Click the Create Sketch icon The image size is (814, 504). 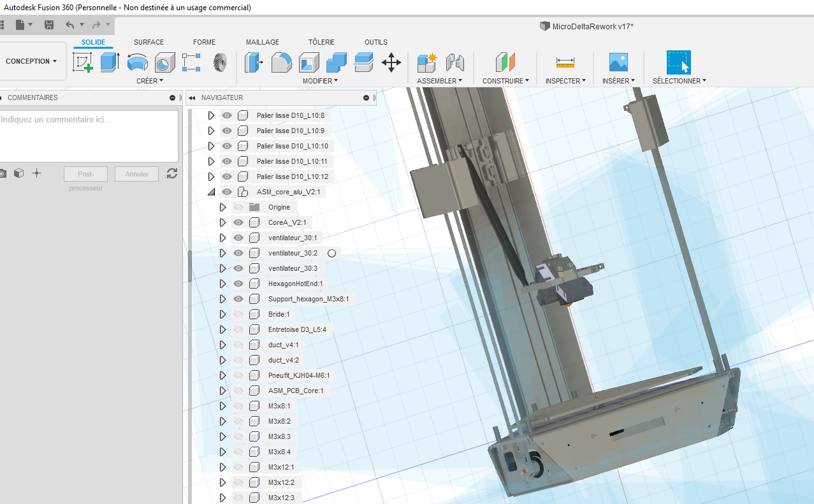pyautogui.click(x=83, y=62)
